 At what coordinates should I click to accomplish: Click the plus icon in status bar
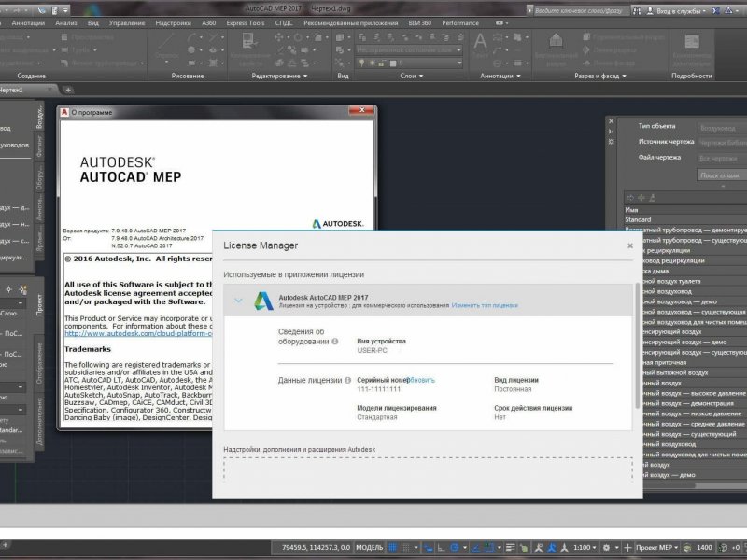click(x=627, y=548)
